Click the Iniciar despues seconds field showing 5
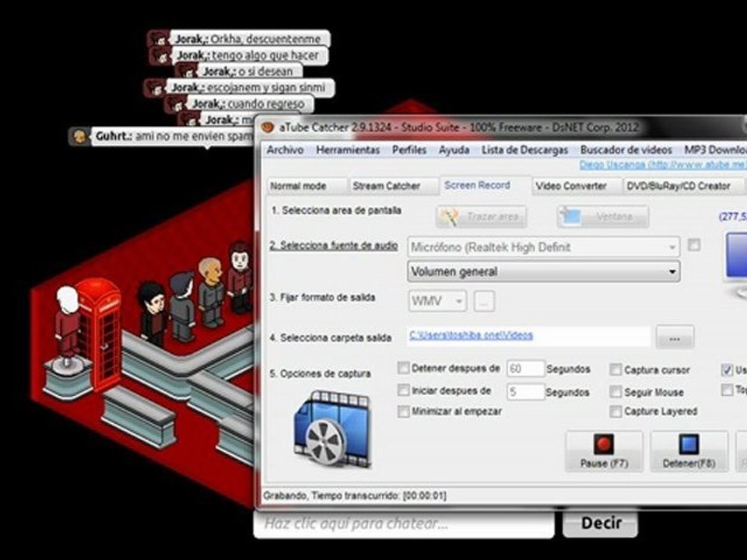 point(525,391)
